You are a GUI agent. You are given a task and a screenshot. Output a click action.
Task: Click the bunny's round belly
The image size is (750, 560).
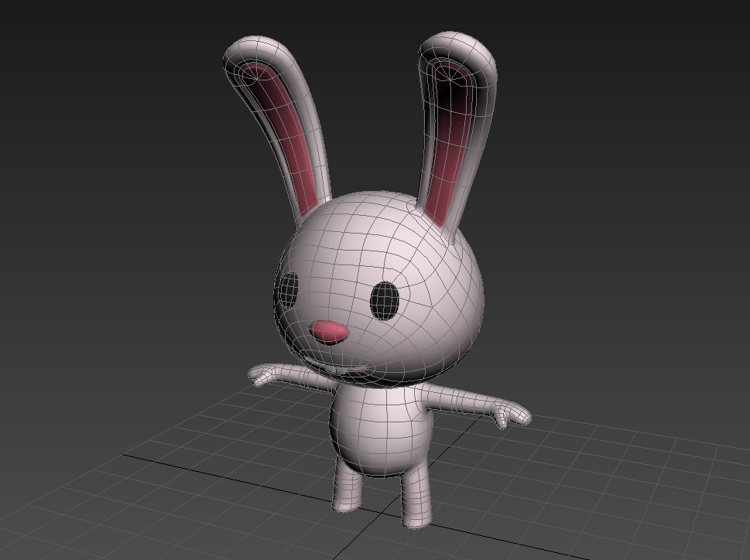[380, 429]
